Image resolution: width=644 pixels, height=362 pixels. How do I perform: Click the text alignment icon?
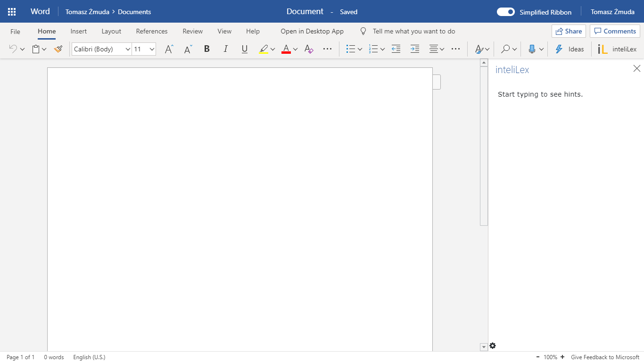[434, 49]
